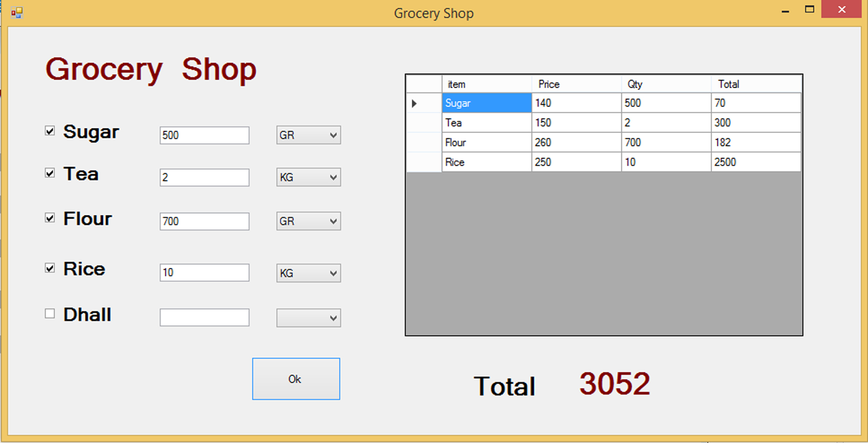Click the Tea row header selector
This screenshot has height=443, width=868.
point(424,122)
